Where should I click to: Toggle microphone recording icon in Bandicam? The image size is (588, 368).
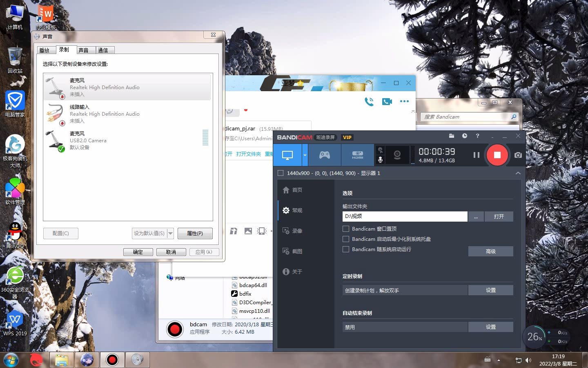tap(380, 160)
